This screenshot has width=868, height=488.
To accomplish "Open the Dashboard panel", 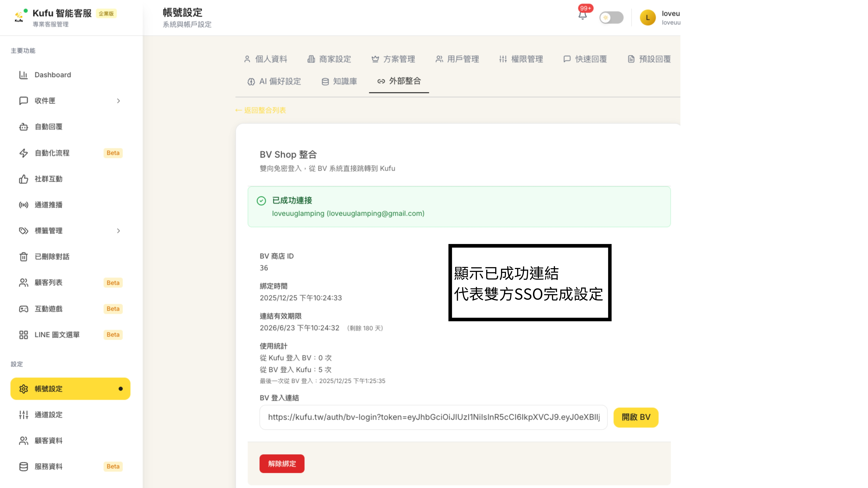I will pos(52,74).
